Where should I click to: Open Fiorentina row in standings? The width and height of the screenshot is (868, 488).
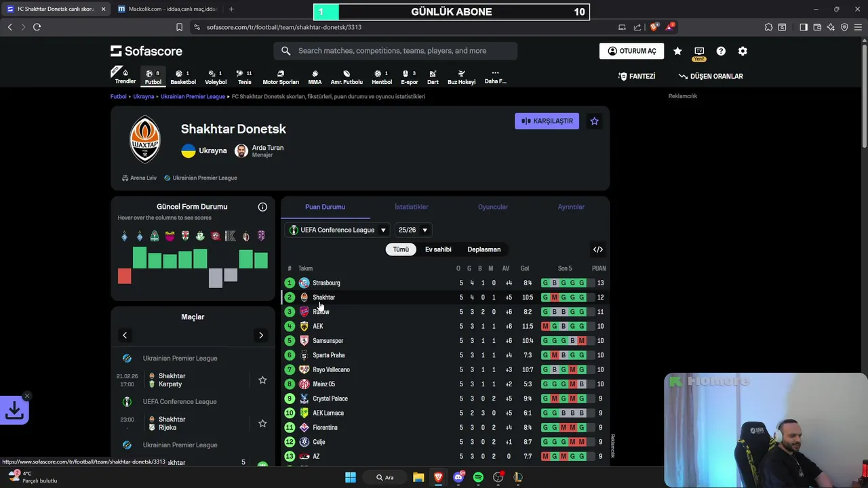tap(445, 427)
